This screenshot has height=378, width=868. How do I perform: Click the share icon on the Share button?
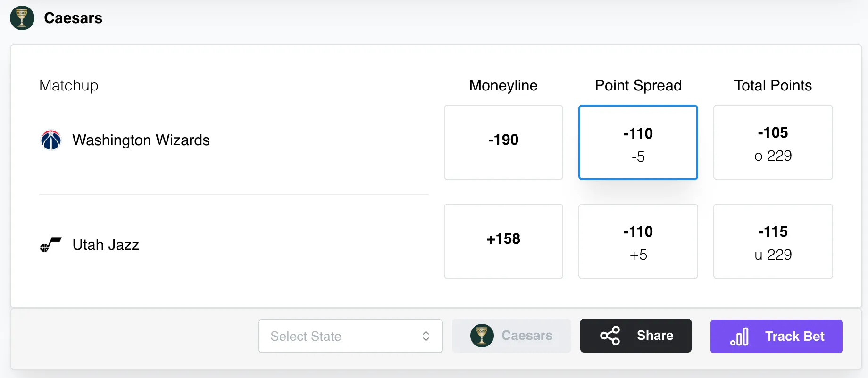pos(610,335)
